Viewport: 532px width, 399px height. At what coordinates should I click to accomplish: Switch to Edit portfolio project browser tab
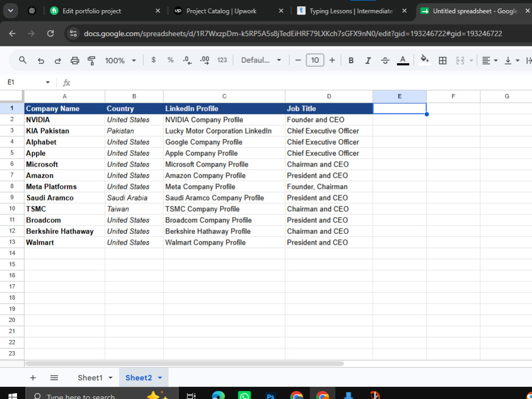tap(92, 11)
